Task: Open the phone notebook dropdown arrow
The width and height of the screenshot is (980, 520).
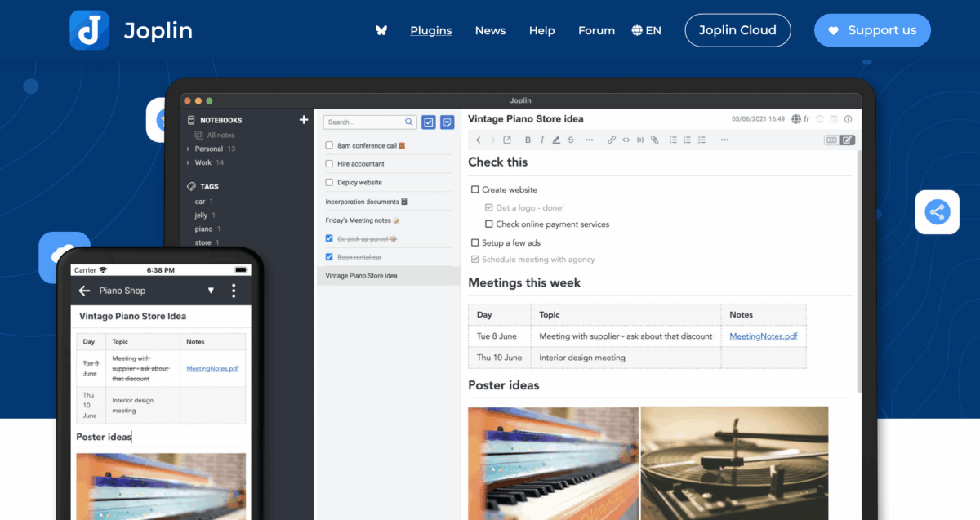Action: point(211,291)
